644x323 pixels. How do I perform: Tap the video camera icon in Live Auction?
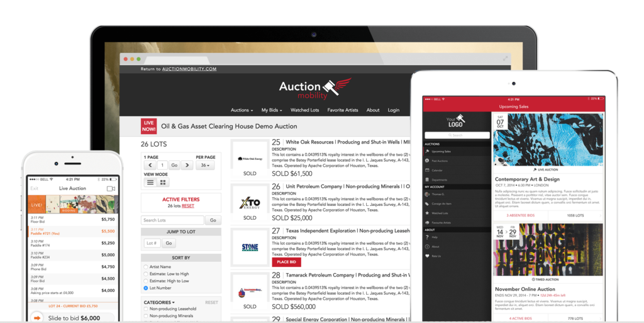[111, 188]
